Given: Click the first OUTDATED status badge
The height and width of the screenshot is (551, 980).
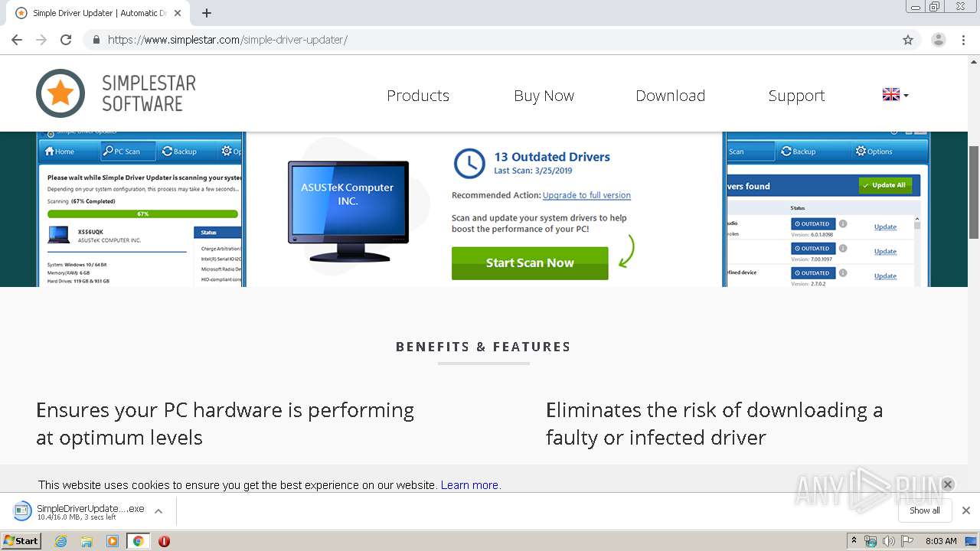Looking at the screenshot, I should (812, 223).
